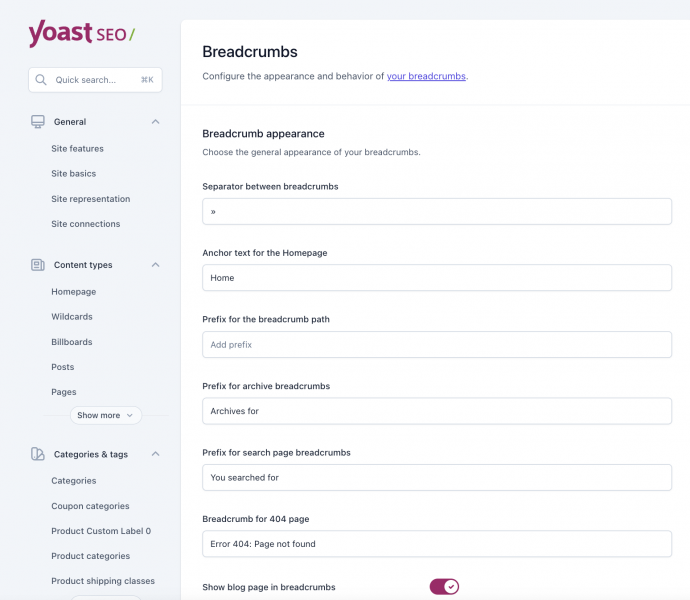Image resolution: width=690 pixels, height=600 pixels.
Task: Open Product categories settings
Action: tap(91, 556)
